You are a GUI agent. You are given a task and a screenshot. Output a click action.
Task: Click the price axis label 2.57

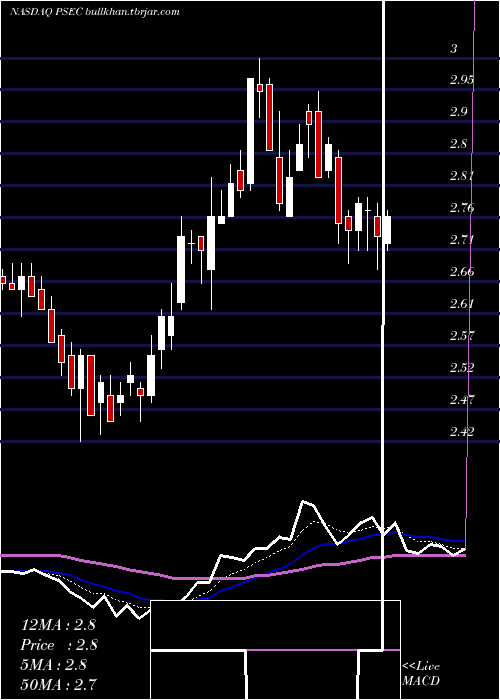[x=462, y=335]
